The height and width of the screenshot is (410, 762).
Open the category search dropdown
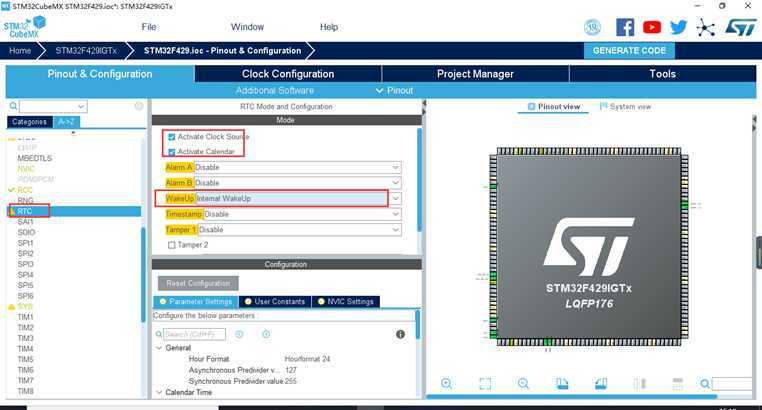[81, 106]
